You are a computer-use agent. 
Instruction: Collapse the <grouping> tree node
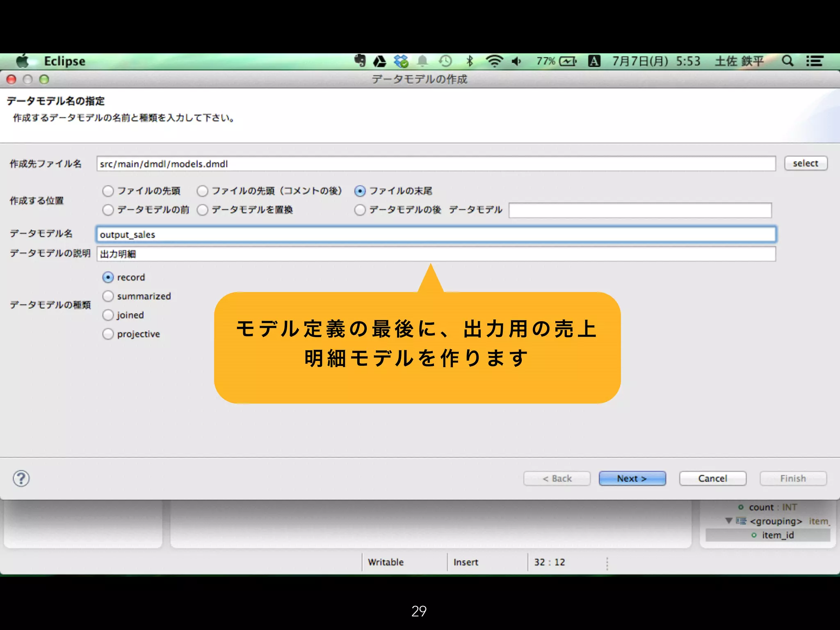point(728,521)
